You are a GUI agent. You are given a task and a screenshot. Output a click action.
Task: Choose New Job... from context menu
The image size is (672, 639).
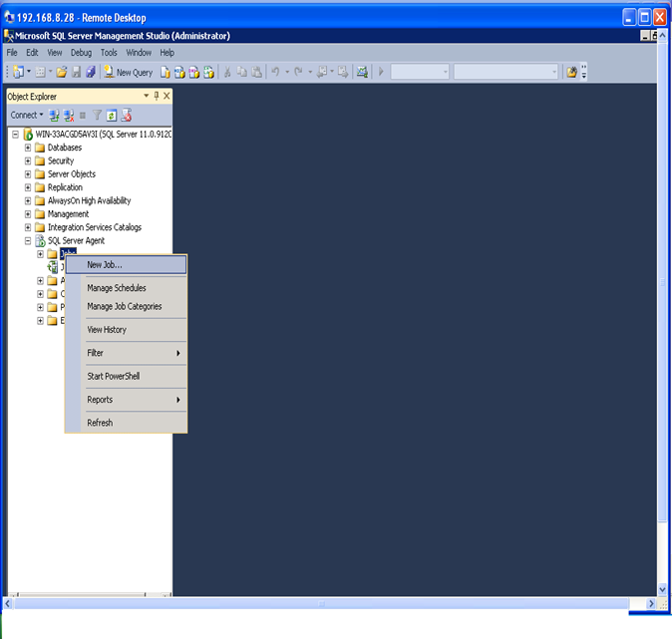(x=126, y=265)
